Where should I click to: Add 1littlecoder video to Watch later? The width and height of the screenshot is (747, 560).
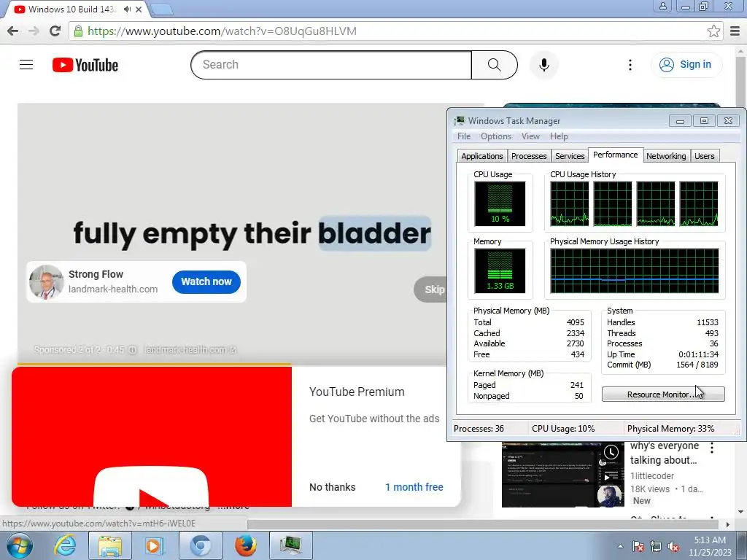pos(611,452)
